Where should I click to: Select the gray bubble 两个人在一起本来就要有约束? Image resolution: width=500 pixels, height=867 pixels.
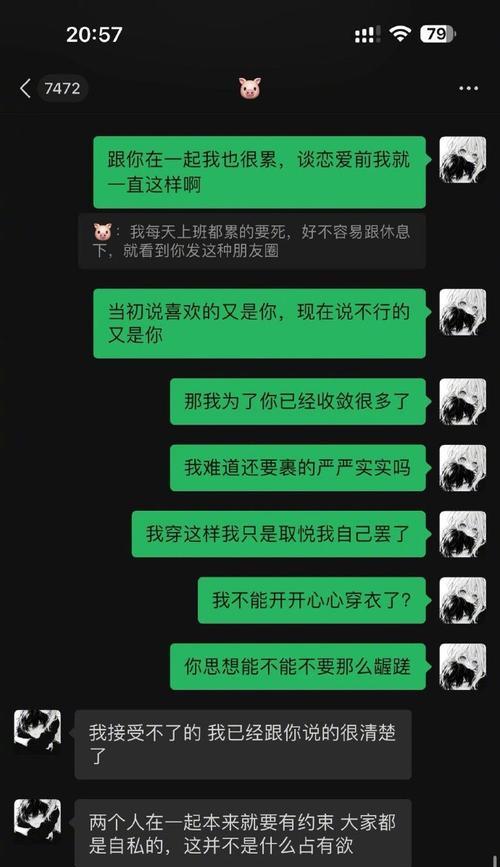click(243, 833)
